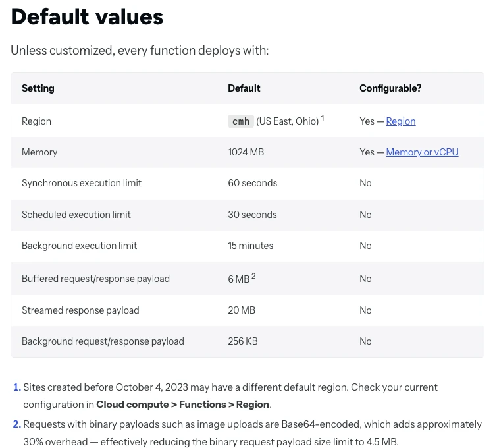Click 'Background execution limit' row label
This screenshot has width=497, height=448.
pos(79,246)
